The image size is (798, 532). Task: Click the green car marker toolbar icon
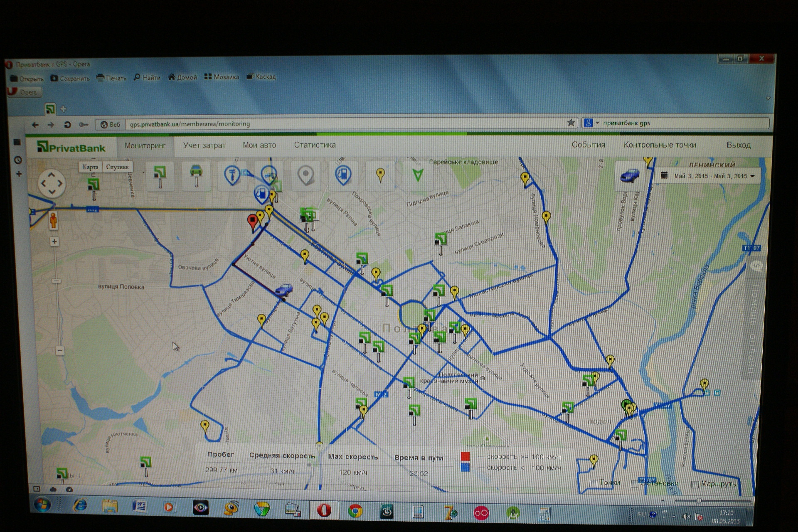196,174
